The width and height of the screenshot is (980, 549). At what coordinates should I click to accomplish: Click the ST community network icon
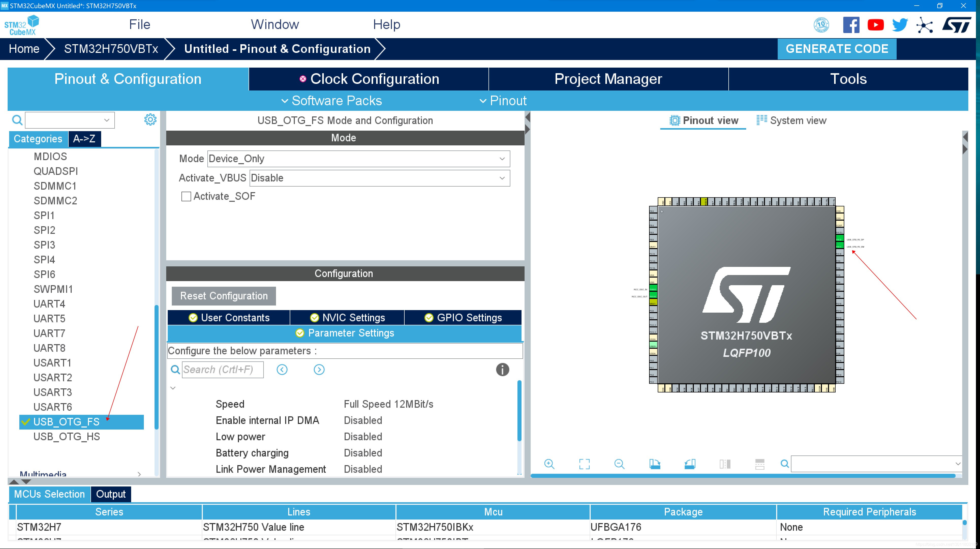[924, 25]
